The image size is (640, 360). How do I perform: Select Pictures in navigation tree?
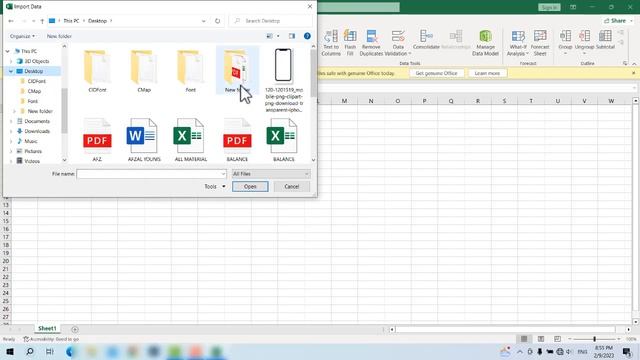(x=33, y=151)
